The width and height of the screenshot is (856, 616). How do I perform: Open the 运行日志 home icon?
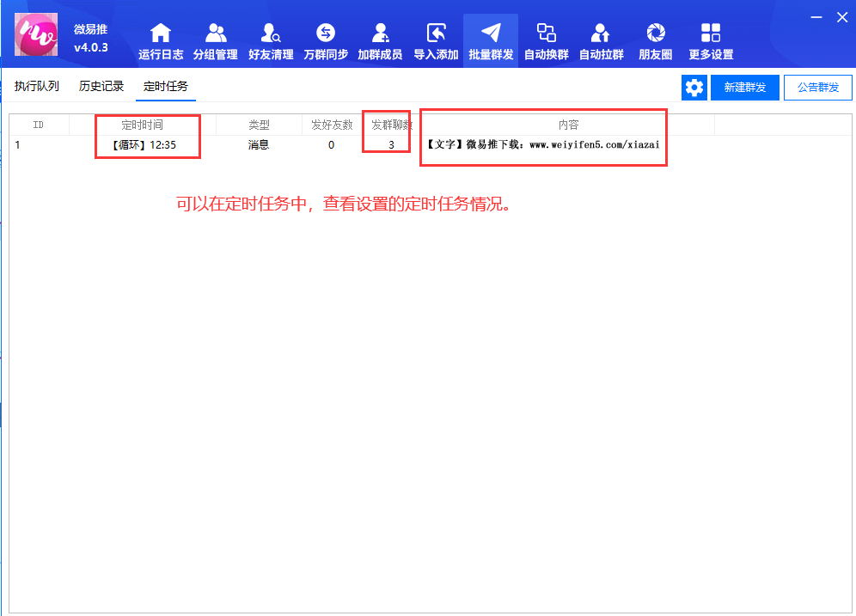pyautogui.click(x=161, y=41)
